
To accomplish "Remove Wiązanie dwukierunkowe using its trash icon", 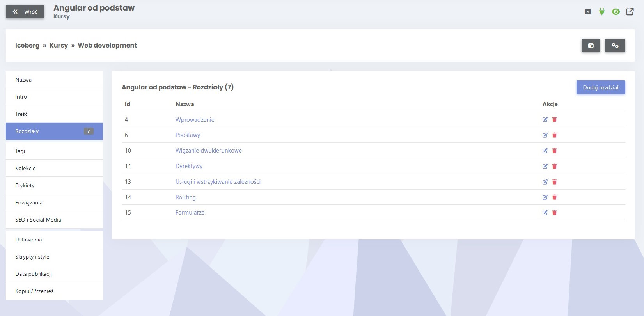I will (554, 151).
